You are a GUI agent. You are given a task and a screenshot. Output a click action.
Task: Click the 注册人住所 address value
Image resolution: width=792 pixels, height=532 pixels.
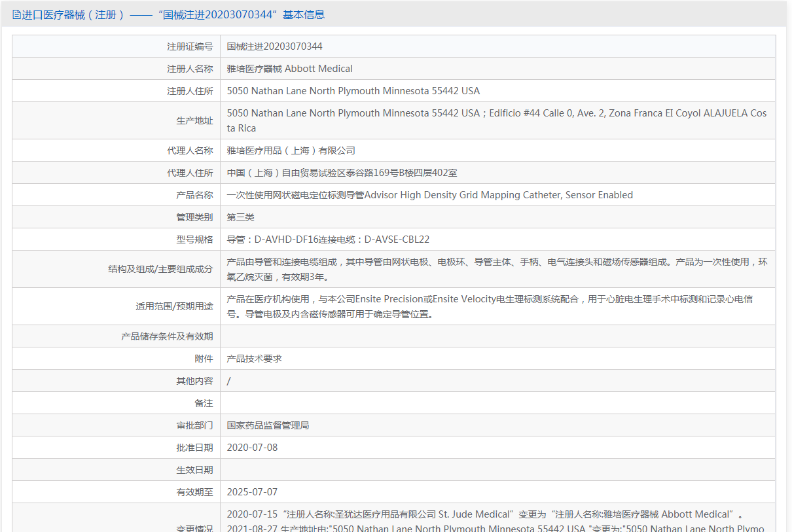[353, 91]
